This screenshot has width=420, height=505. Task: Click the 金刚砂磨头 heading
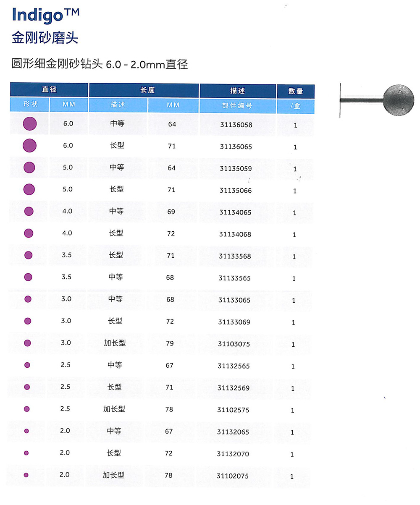(x=45, y=38)
